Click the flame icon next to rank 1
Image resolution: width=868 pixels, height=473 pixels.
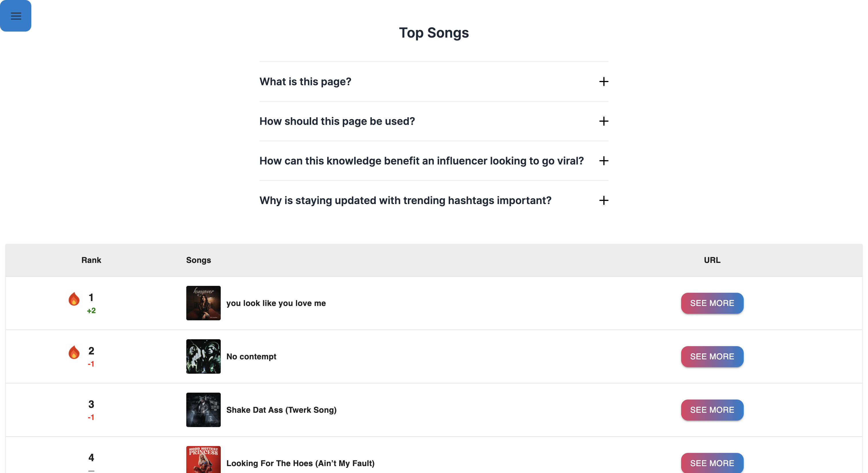coord(74,299)
